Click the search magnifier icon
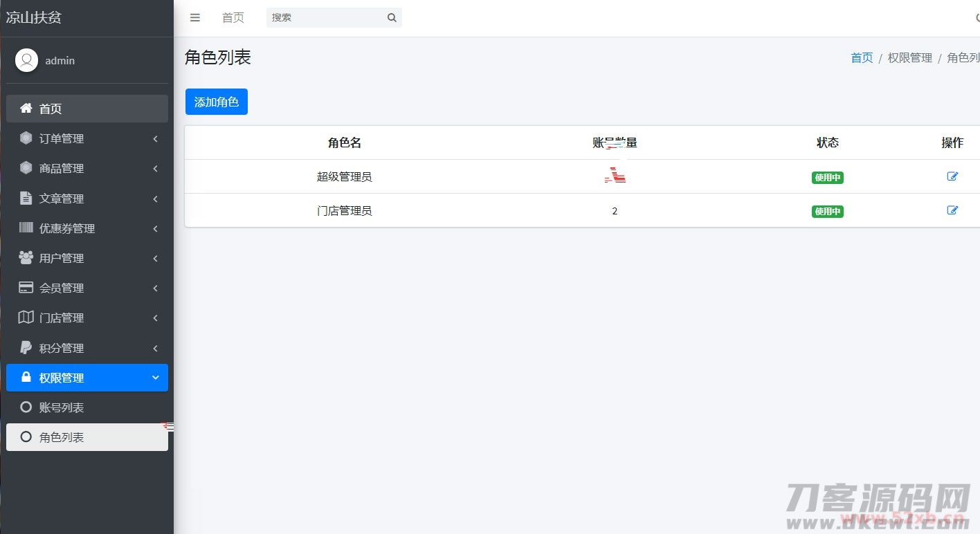This screenshot has width=980, height=534. click(x=392, y=17)
